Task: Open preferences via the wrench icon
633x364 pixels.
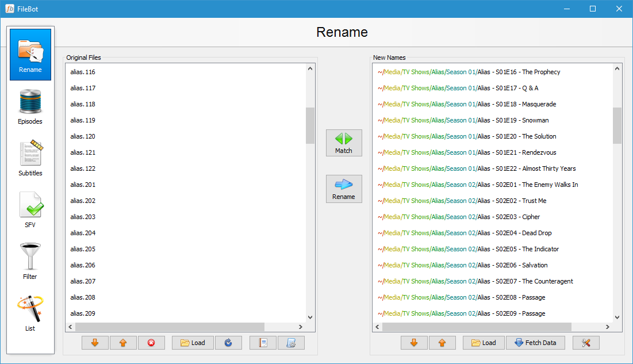Action: [x=585, y=342]
